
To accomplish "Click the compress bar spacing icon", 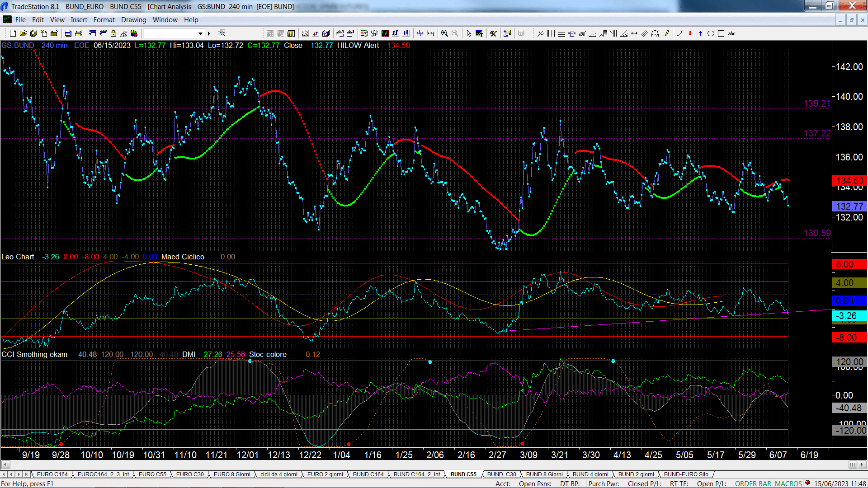I will click(x=420, y=33).
